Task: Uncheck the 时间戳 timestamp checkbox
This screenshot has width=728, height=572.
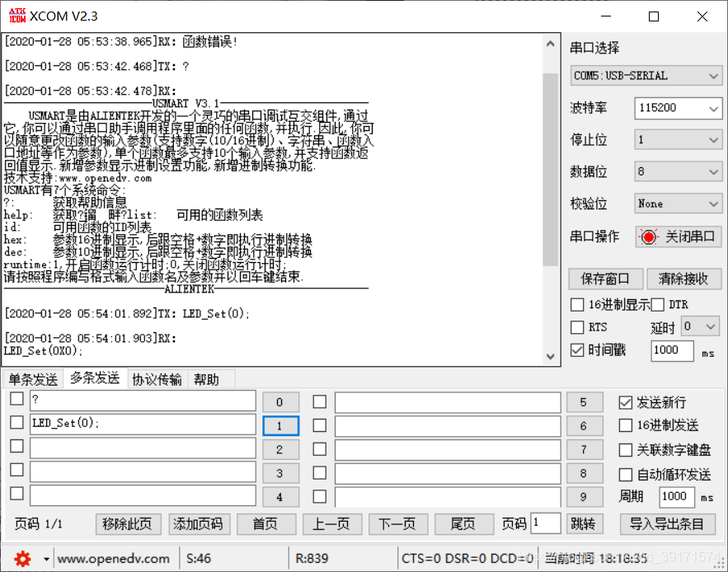Action: tap(577, 349)
